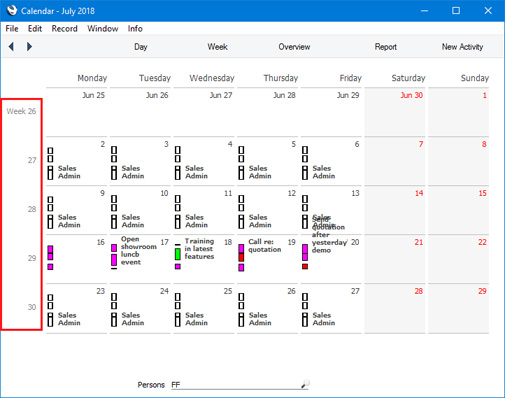Select week 29 label

[x=32, y=258]
